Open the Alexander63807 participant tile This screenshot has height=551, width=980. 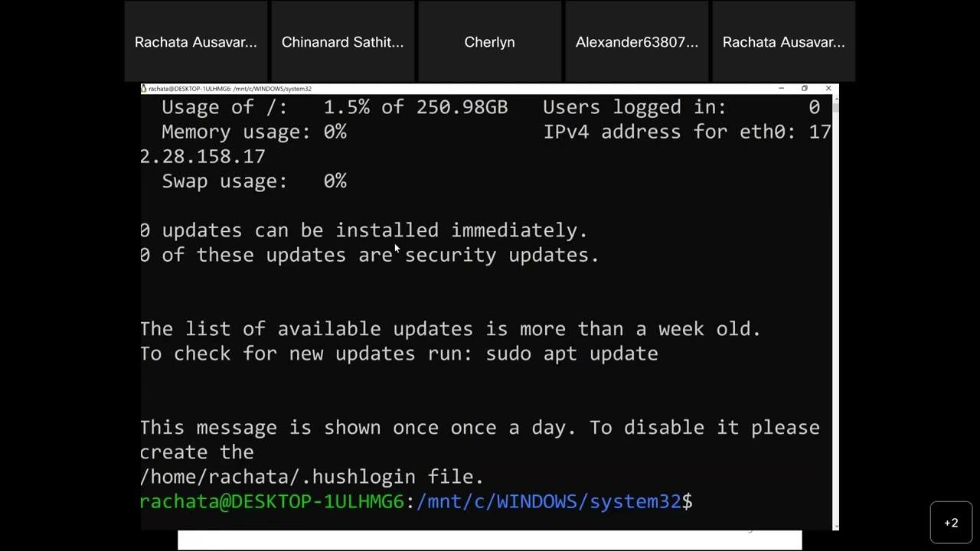click(636, 42)
